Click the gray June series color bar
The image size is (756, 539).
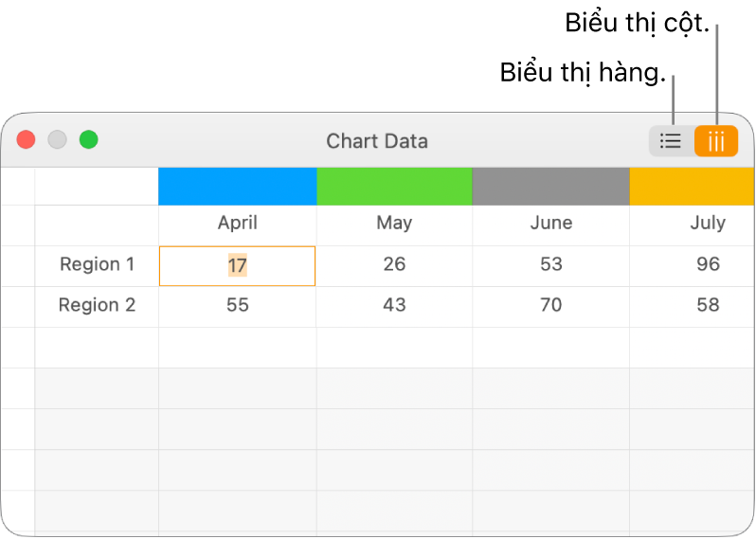[x=550, y=187]
